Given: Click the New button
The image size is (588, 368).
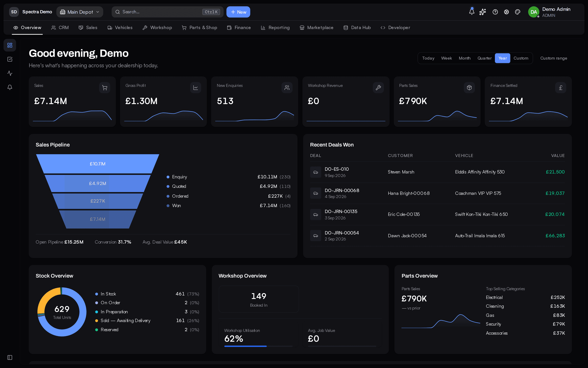Looking at the screenshot, I should (238, 12).
